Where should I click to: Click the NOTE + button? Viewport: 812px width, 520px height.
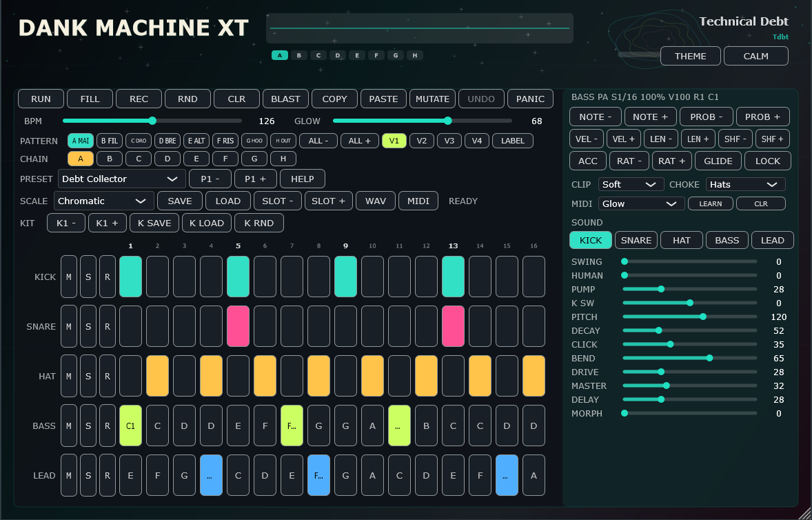tap(651, 117)
